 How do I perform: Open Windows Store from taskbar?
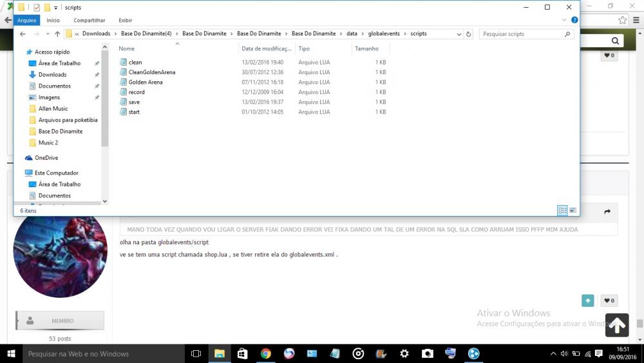coord(243,353)
